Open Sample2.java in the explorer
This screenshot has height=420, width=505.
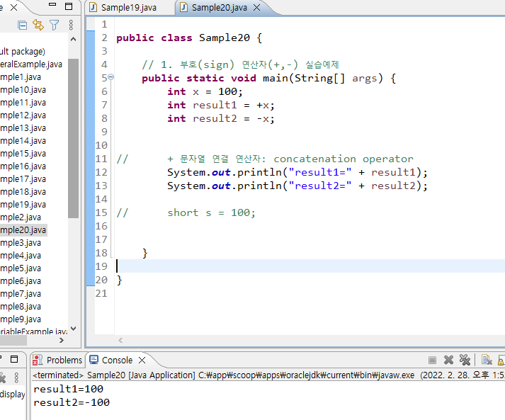pos(21,217)
